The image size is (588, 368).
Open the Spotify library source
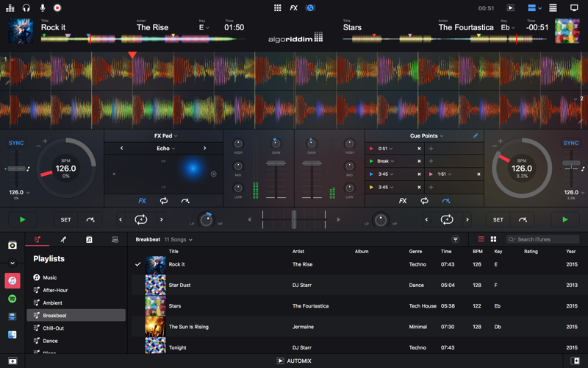(x=12, y=299)
